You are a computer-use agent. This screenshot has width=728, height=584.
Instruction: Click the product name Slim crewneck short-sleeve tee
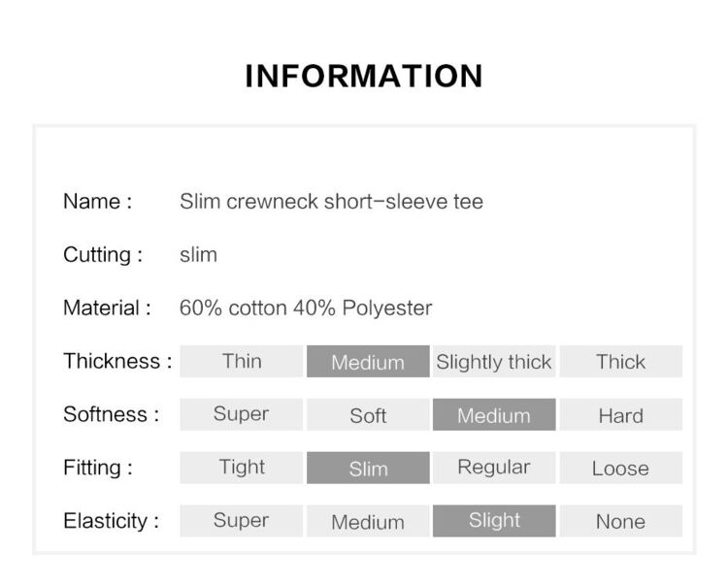click(x=332, y=202)
